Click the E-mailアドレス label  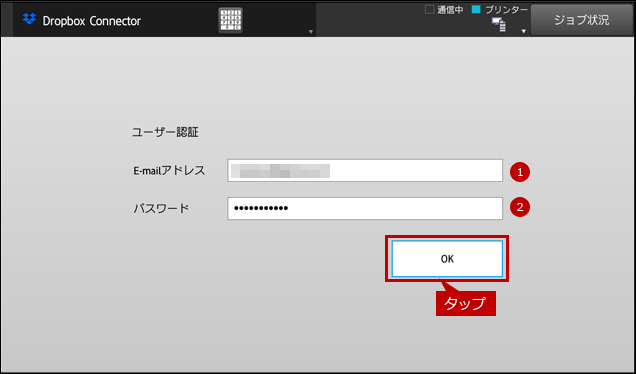[170, 171]
